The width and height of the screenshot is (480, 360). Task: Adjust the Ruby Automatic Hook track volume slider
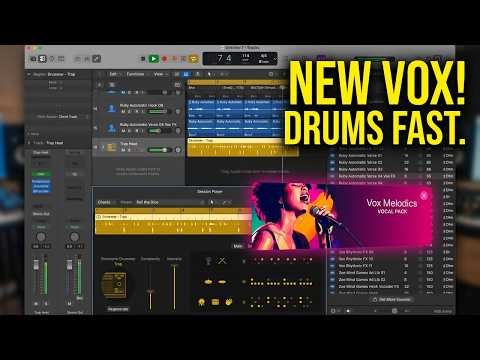click(158, 111)
